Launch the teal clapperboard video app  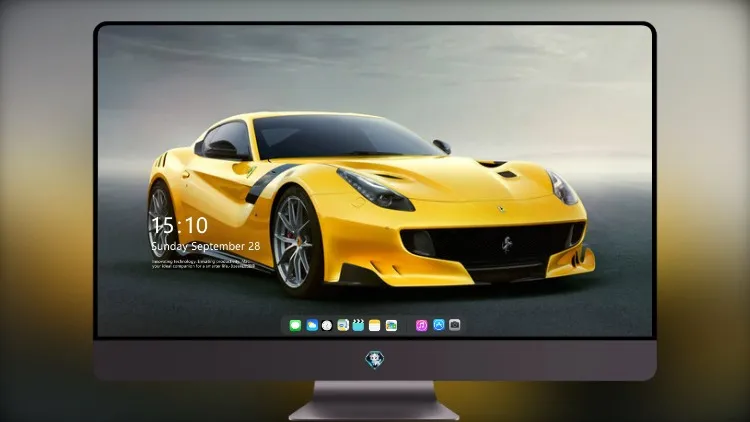pos(358,326)
